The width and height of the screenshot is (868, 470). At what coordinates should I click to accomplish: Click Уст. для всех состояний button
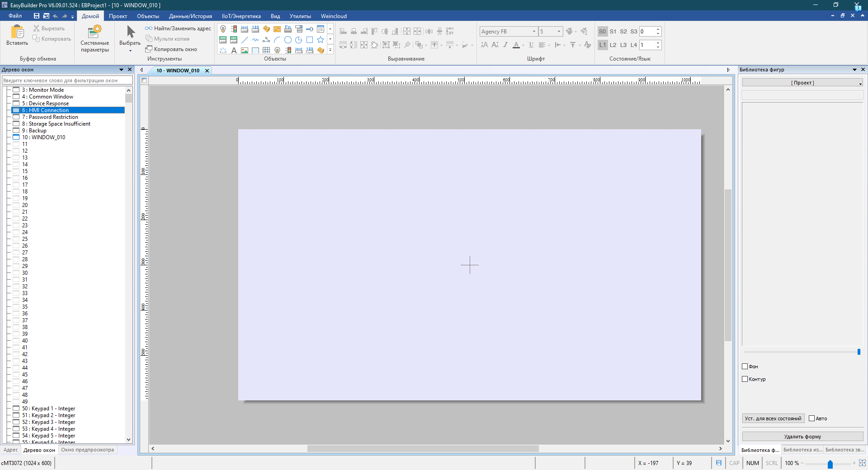click(x=773, y=418)
